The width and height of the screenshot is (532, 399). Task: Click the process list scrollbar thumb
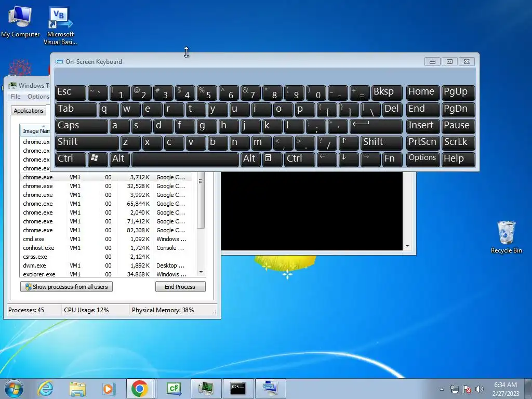(x=201, y=199)
